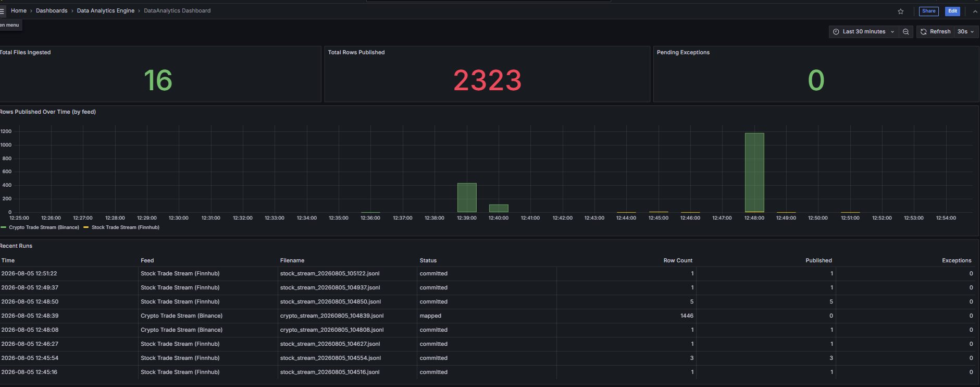The image size is (980, 387).
Task: Click the Share button
Action: 928,11
